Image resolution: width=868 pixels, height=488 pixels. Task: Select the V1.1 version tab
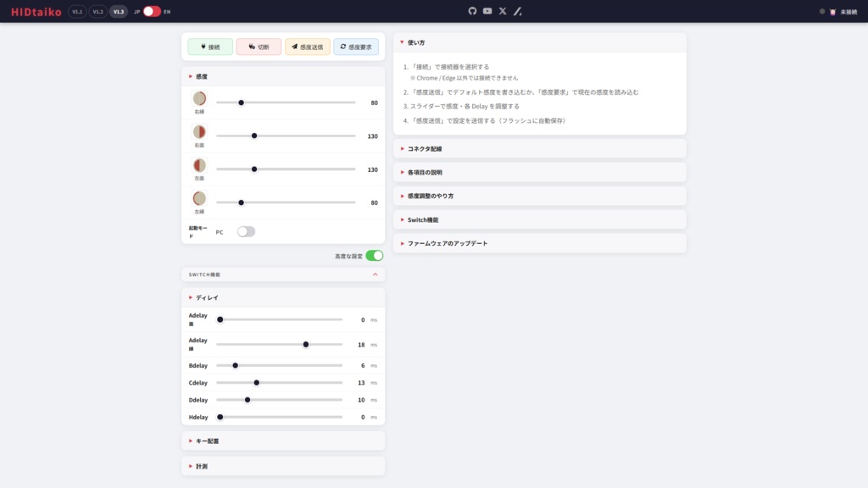point(77,12)
